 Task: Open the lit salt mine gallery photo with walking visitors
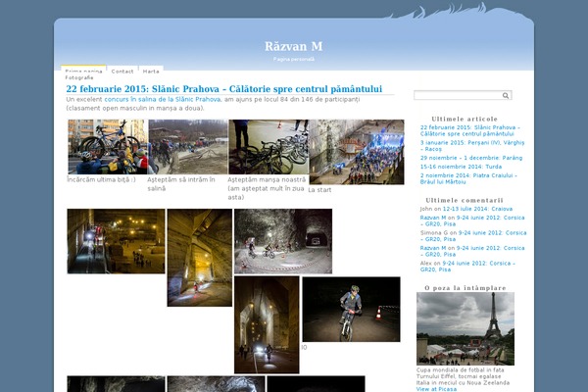(116, 241)
